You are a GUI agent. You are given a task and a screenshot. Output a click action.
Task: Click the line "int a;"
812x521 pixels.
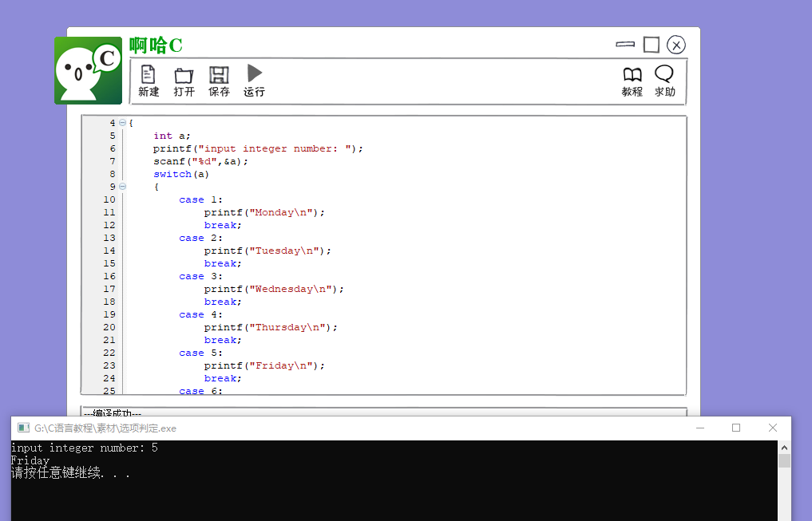(x=172, y=136)
